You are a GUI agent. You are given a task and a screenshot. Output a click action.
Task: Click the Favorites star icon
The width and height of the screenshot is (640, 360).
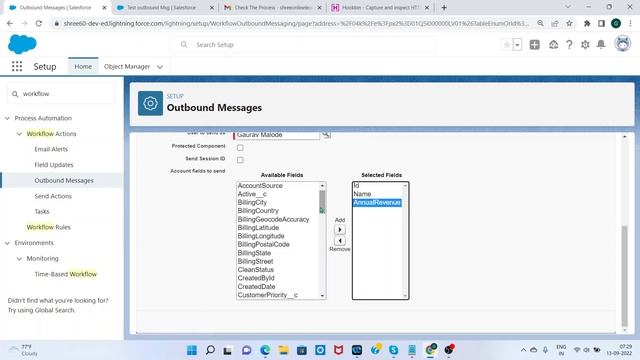507,44
